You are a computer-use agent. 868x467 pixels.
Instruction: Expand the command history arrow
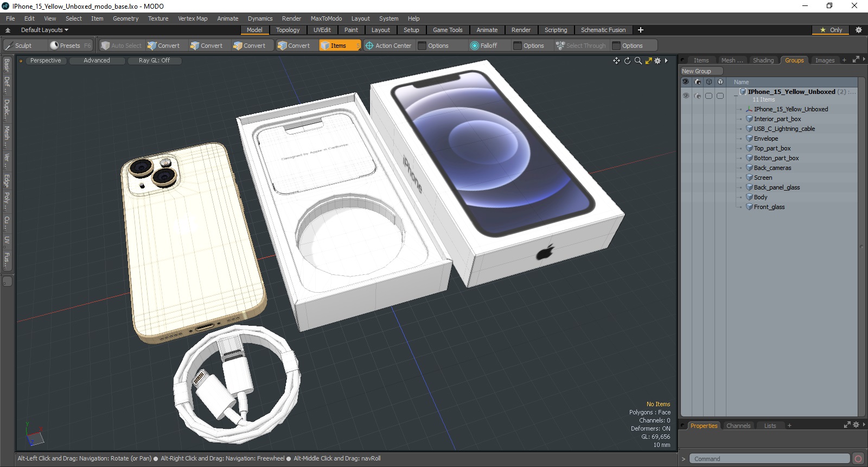684,459
